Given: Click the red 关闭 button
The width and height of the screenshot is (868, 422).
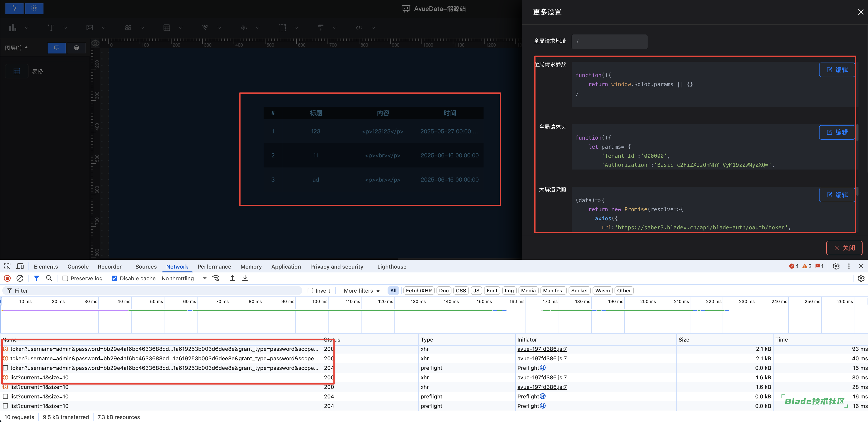Looking at the screenshot, I should point(844,248).
